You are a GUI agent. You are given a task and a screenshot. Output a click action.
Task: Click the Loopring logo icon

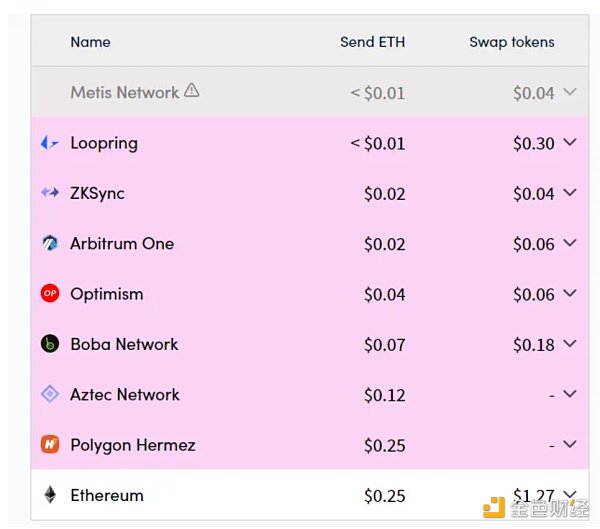tap(49, 143)
